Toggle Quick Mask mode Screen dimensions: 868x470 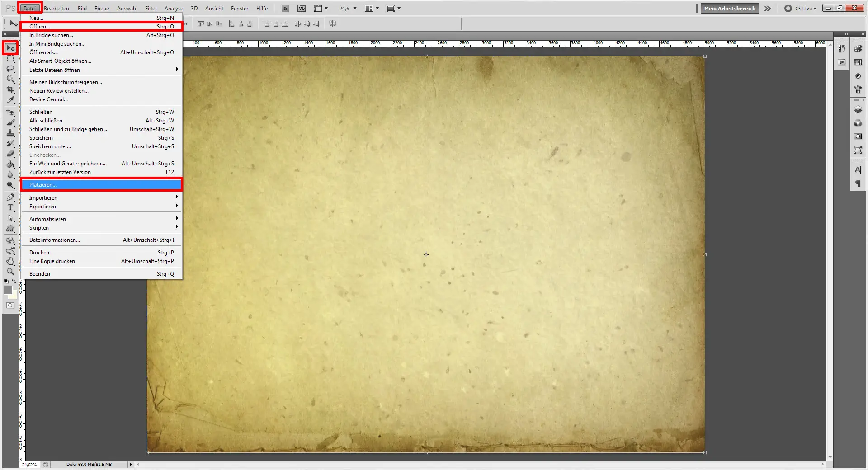[x=10, y=305]
